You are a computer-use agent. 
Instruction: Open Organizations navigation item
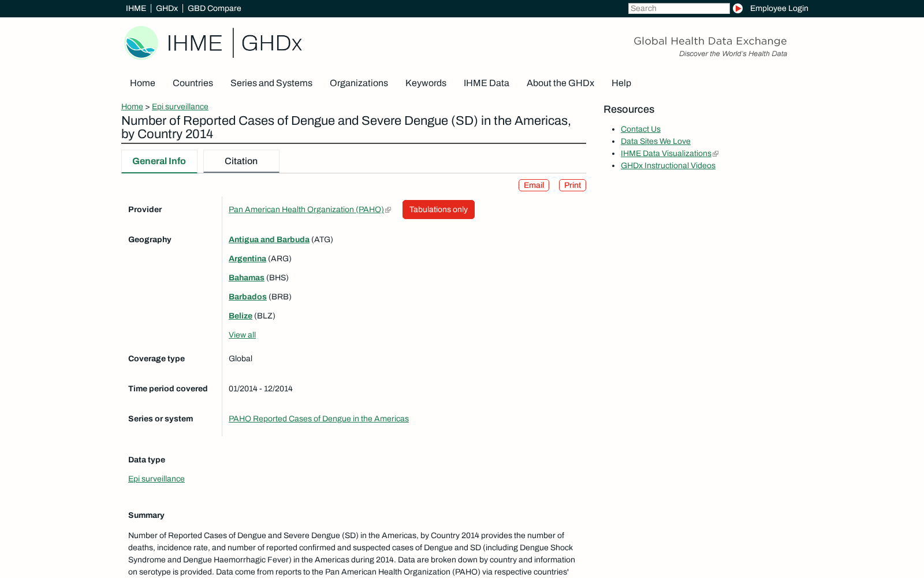click(x=359, y=83)
